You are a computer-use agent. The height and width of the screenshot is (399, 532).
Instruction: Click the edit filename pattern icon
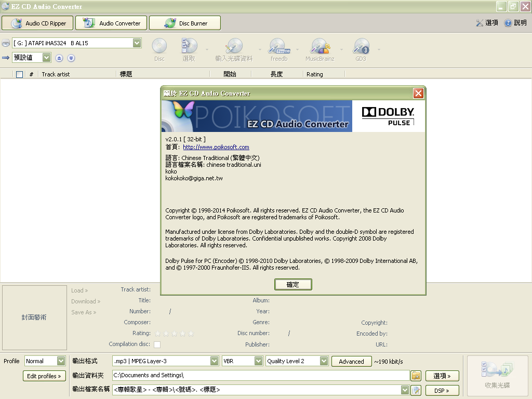(416, 390)
